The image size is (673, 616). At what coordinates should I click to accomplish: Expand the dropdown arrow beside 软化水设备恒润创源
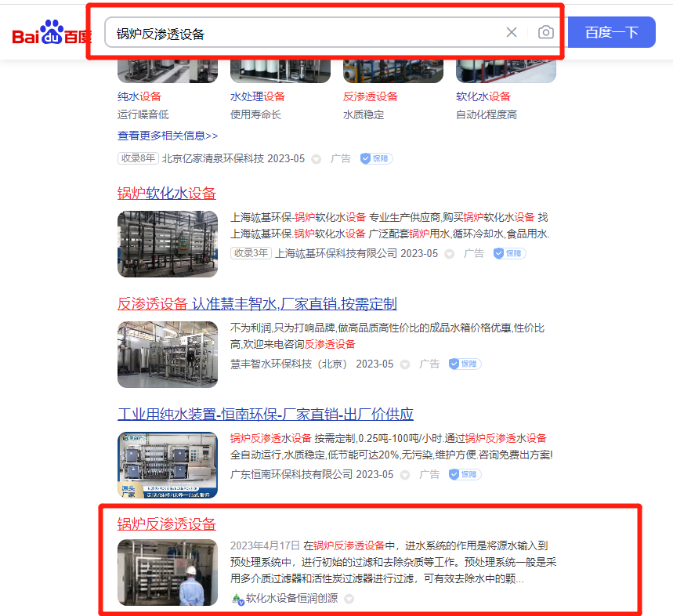(x=349, y=599)
